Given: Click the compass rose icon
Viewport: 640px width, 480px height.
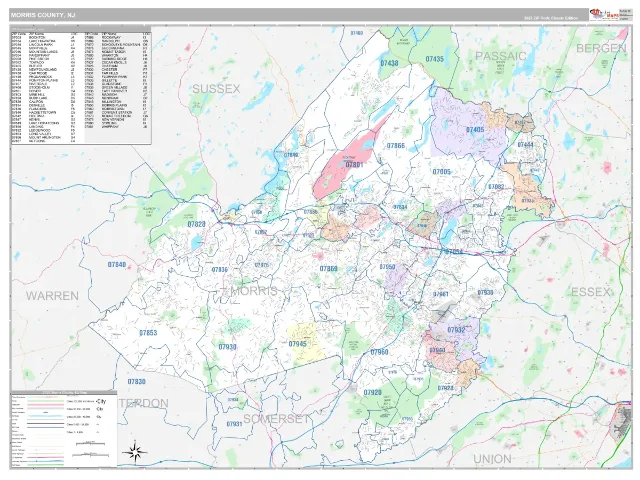Looking at the screenshot, I should pyautogui.click(x=135, y=452).
